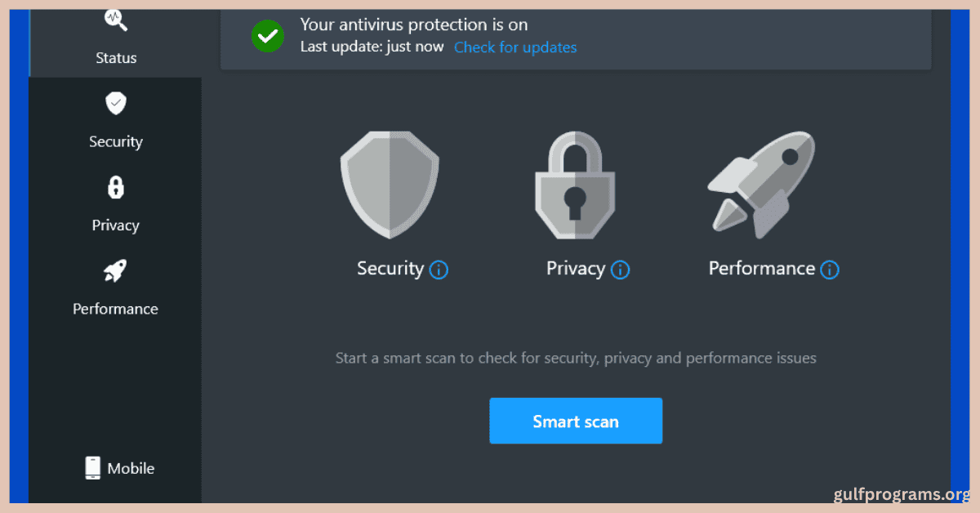Click the Privacy padlock icon in sidebar
The image size is (980, 513).
pyautogui.click(x=116, y=187)
